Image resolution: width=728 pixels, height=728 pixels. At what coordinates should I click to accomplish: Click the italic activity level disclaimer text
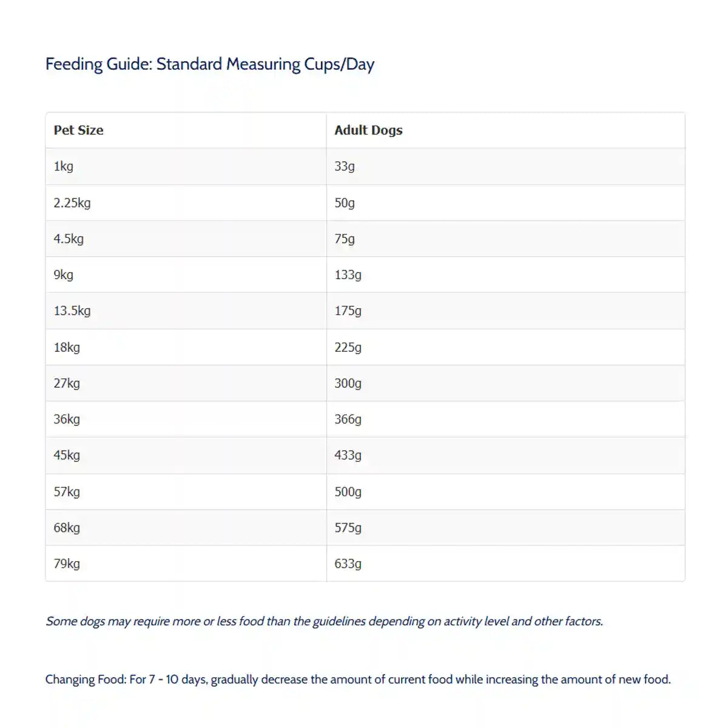pos(325,621)
